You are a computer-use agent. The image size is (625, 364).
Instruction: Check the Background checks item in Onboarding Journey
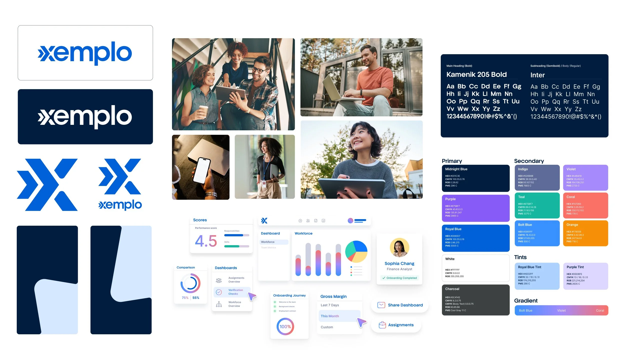tap(275, 307)
